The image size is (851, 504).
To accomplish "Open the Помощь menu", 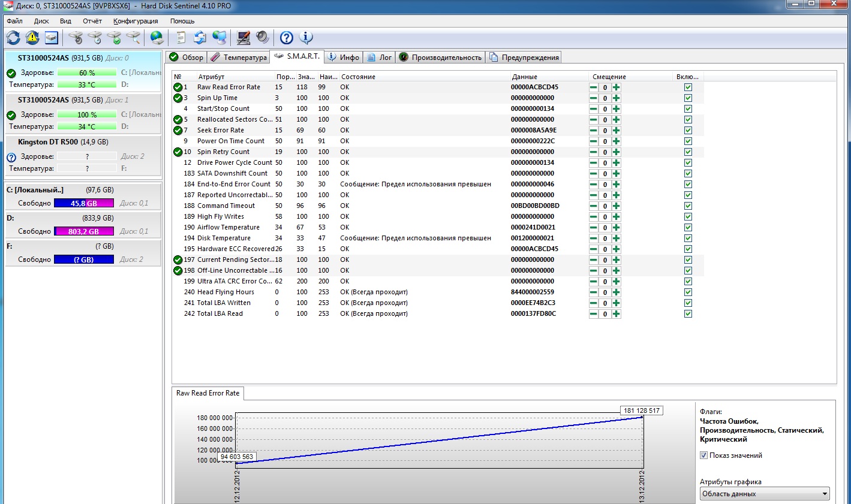I will [182, 21].
